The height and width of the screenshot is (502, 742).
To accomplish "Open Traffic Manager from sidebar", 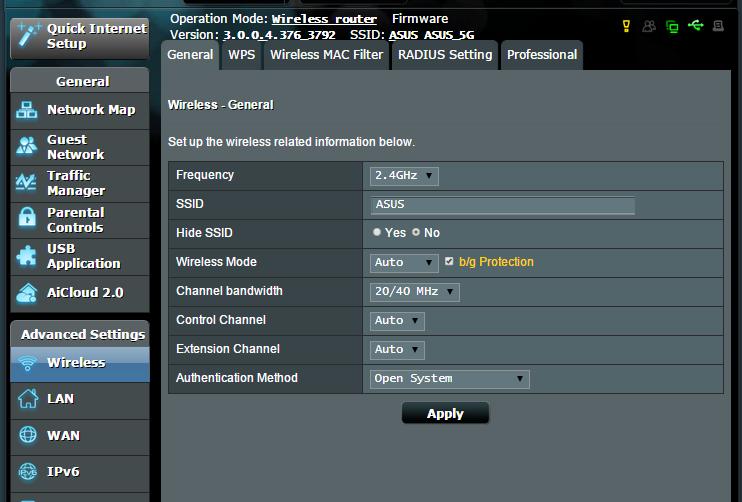I will tap(80, 184).
